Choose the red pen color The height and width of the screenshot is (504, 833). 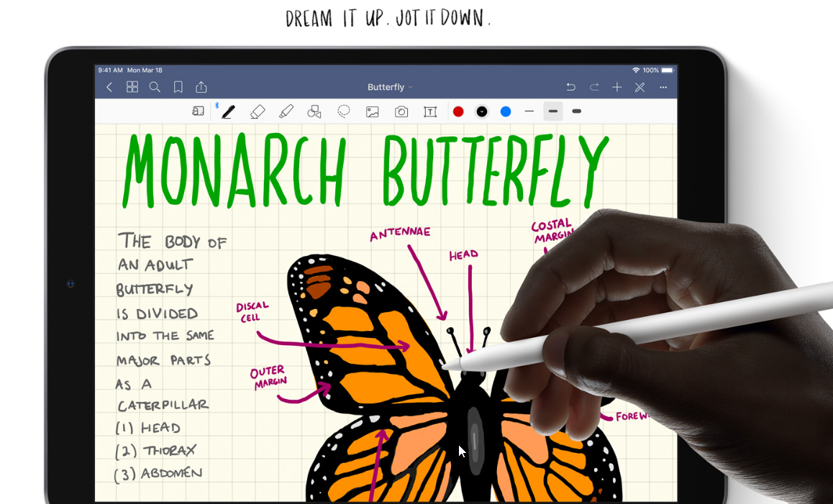(x=458, y=111)
